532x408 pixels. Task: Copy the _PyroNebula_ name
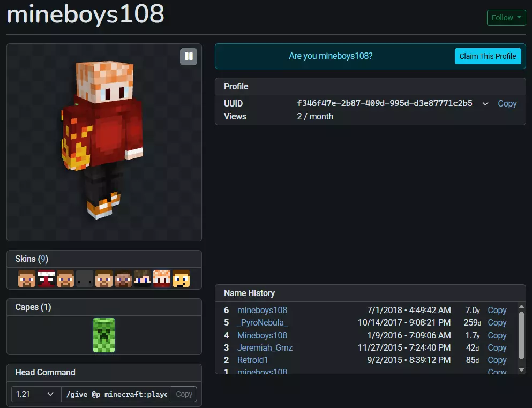(x=497, y=322)
